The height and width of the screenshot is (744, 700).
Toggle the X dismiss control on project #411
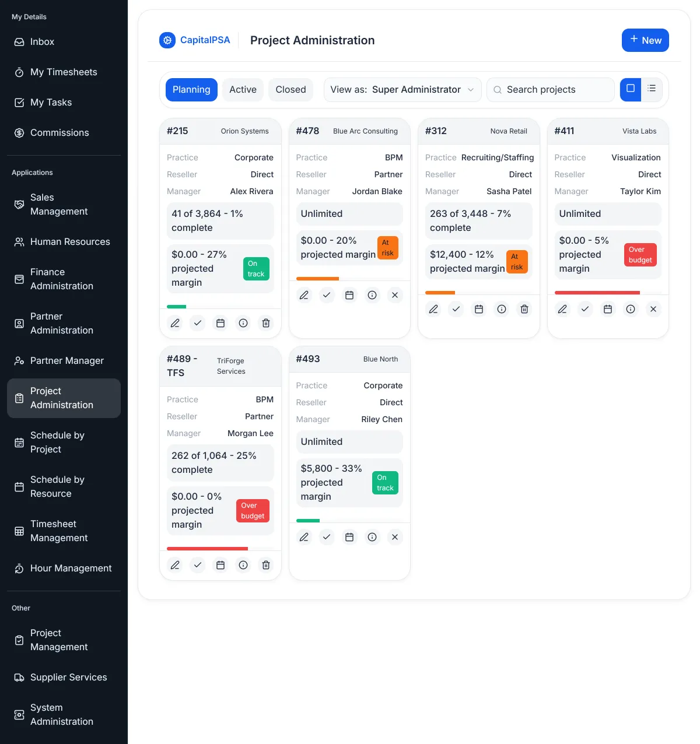point(653,309)
